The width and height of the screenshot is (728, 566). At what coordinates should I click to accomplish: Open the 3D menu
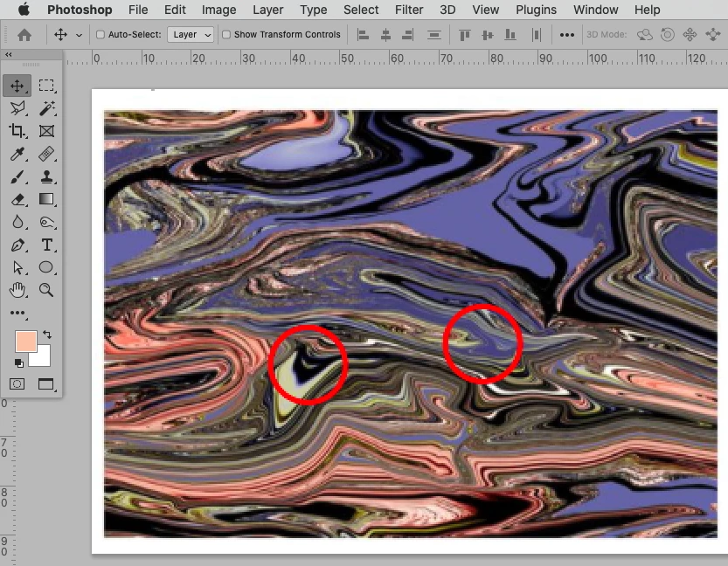coord(447,10)
